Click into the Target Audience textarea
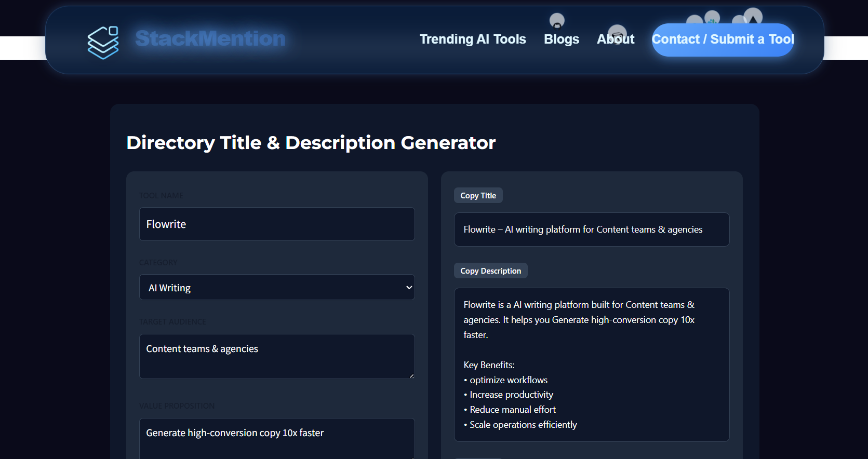Screen dimensions: 868x459 tap(277, 356)
